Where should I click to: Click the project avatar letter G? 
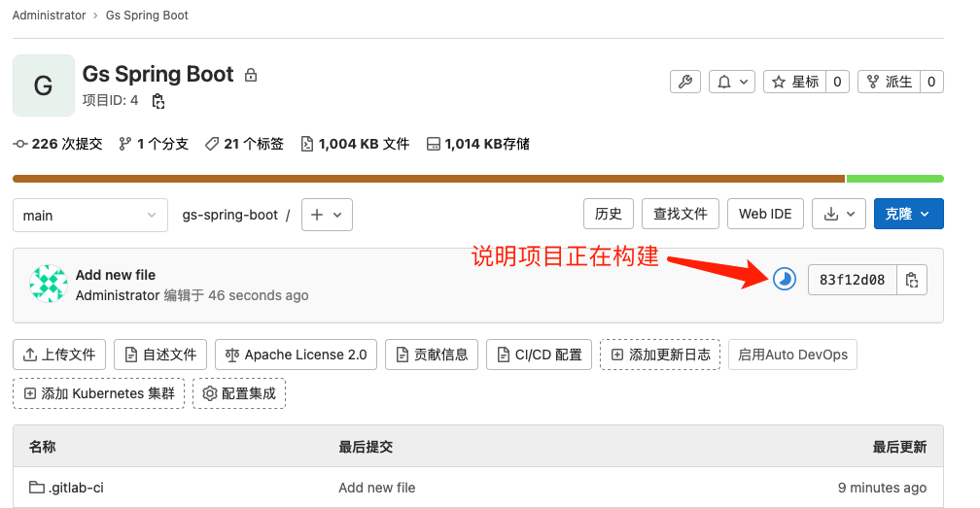tap(43, 85)
